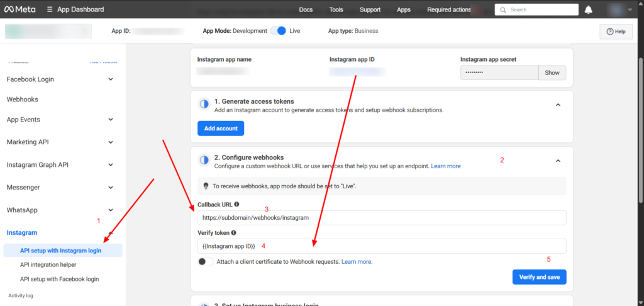Focus the top Search field

pos(536,9)
